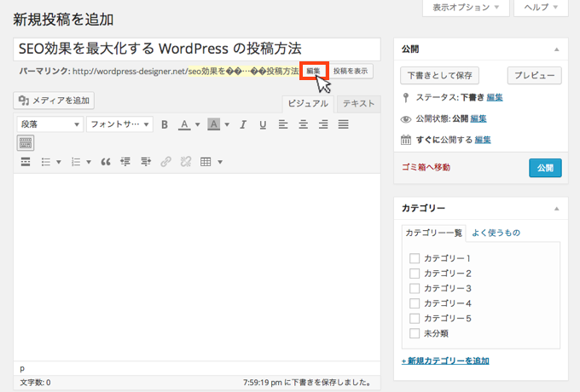The height and width of the screenshot is (392, 580).
Task: Check カテゴリー5 checkbox
Action: 415,318
